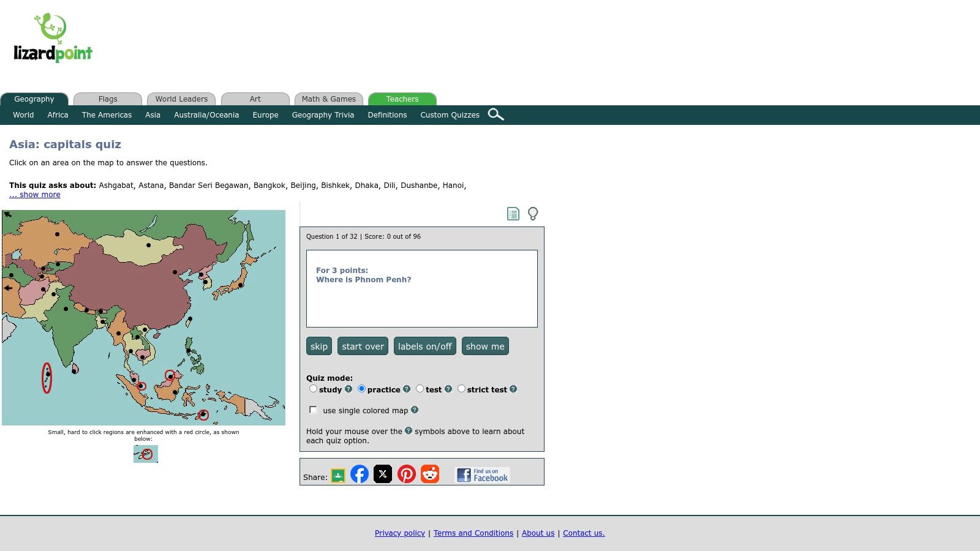
Task: Open the quiz list document icon
Action: pyautogui.click(x=513, y=214)
